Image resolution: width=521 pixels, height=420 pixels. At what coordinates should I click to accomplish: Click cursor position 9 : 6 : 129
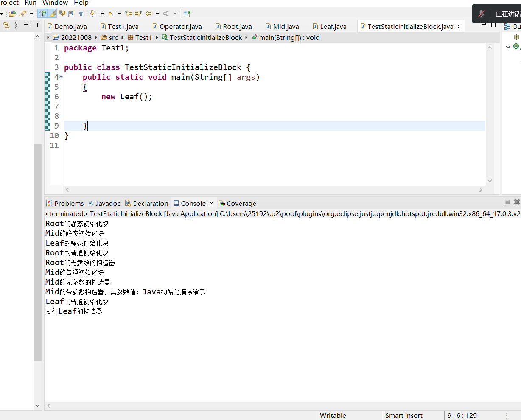coord(462,415)
